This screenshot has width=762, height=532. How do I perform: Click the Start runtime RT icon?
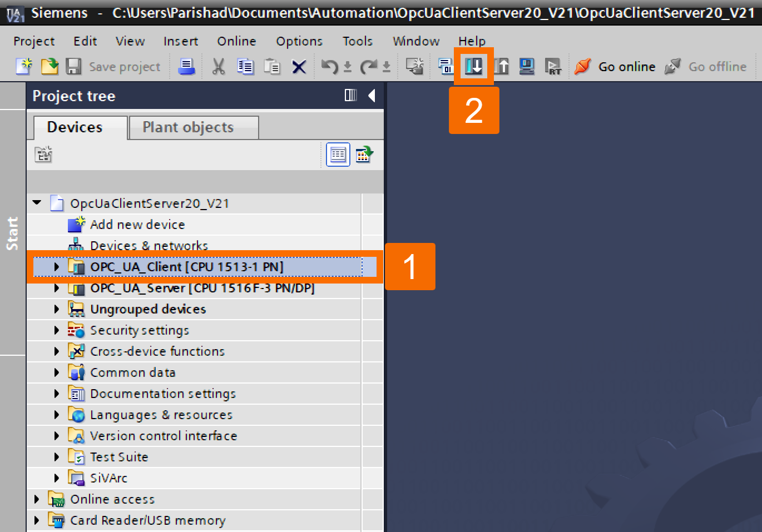point(553,67)
